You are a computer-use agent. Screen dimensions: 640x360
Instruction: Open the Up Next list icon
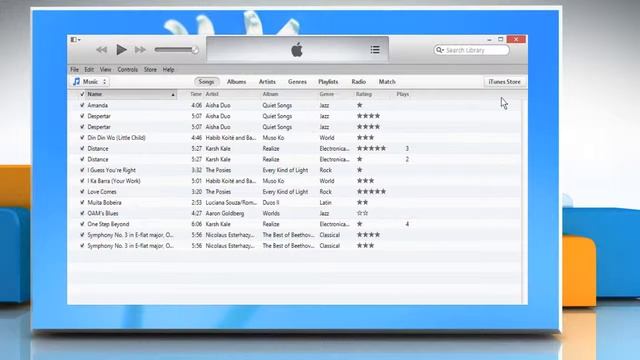375,50
